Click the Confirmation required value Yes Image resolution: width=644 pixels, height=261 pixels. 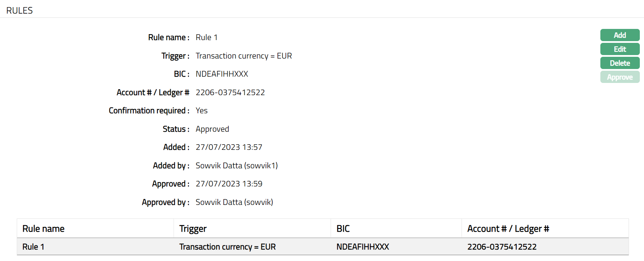tap(202, 110)
